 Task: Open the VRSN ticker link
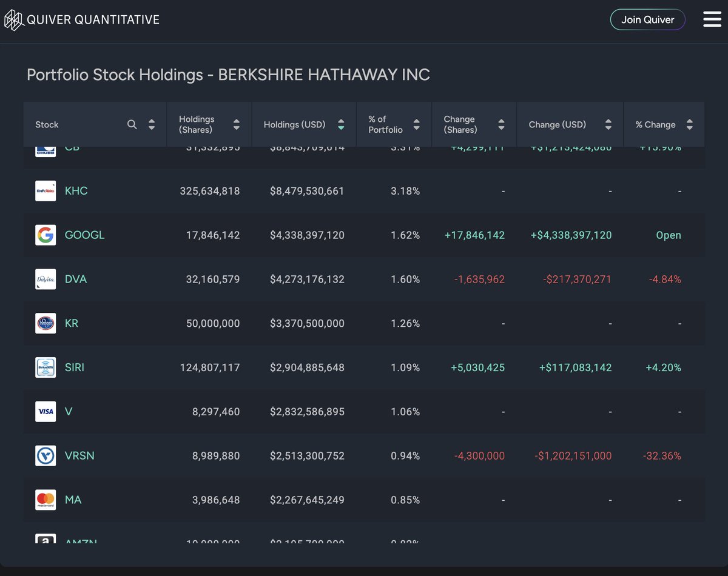79,456
